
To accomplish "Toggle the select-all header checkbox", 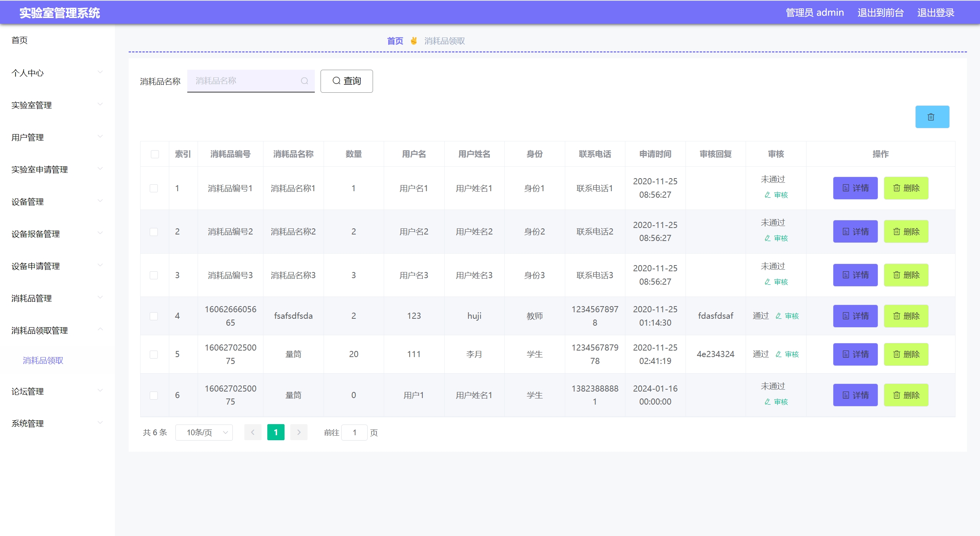I will coord(155,154).
